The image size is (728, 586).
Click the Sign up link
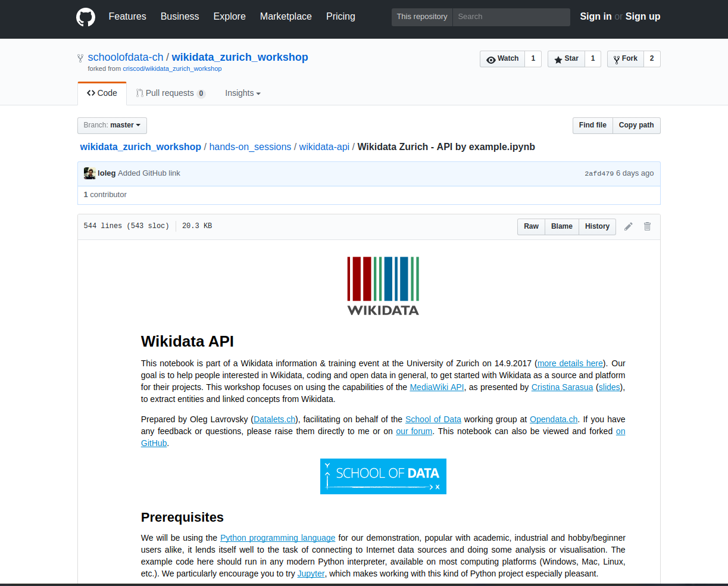643,17
